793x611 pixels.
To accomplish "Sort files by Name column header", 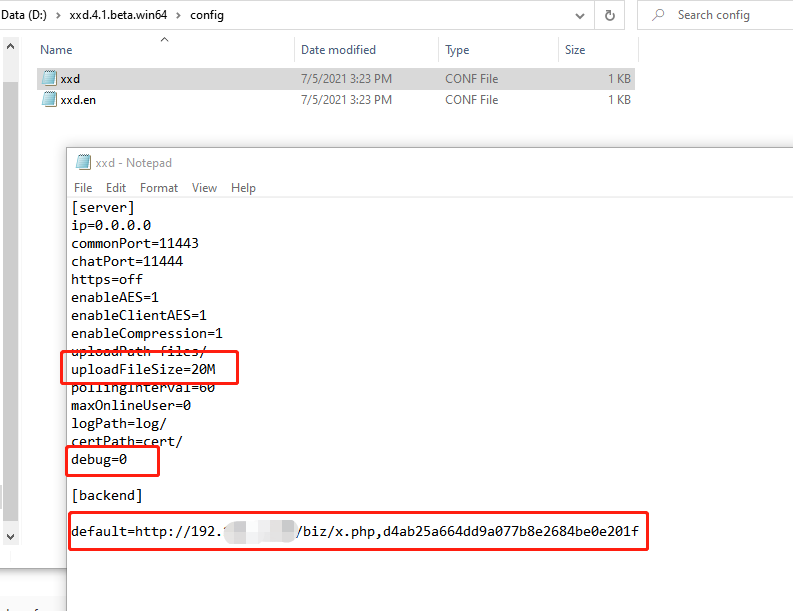I will [x=56, y=50].
